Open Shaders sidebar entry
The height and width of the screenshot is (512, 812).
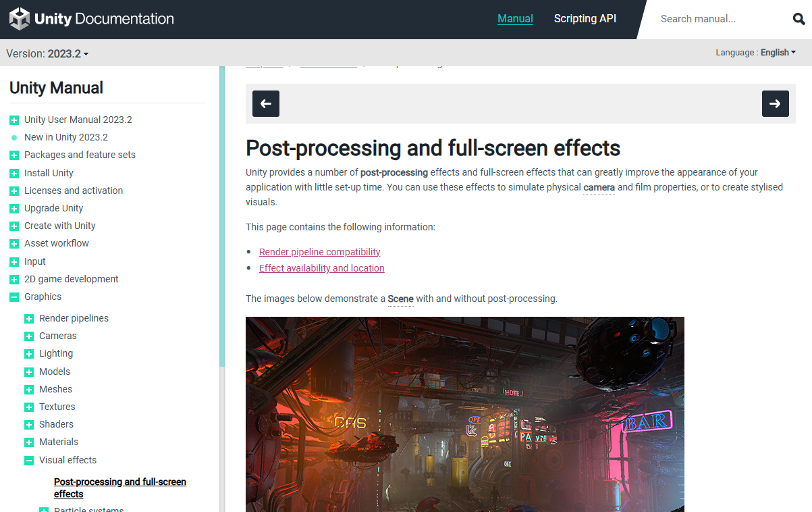(56, 424)
